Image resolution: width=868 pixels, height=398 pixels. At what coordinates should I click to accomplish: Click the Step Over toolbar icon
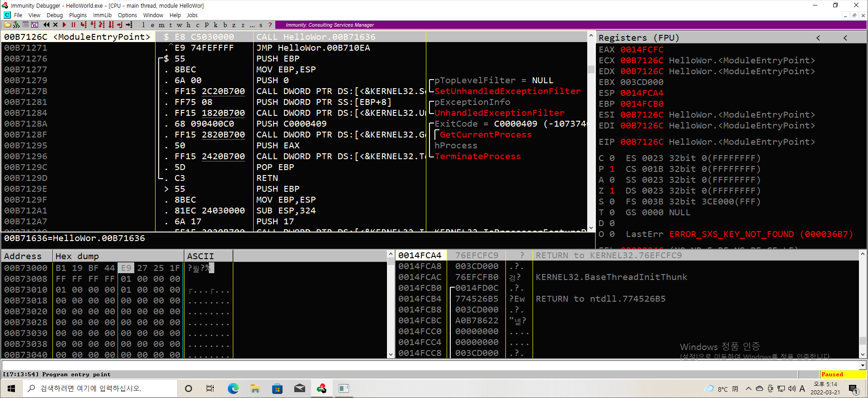[x=93, y=25]
